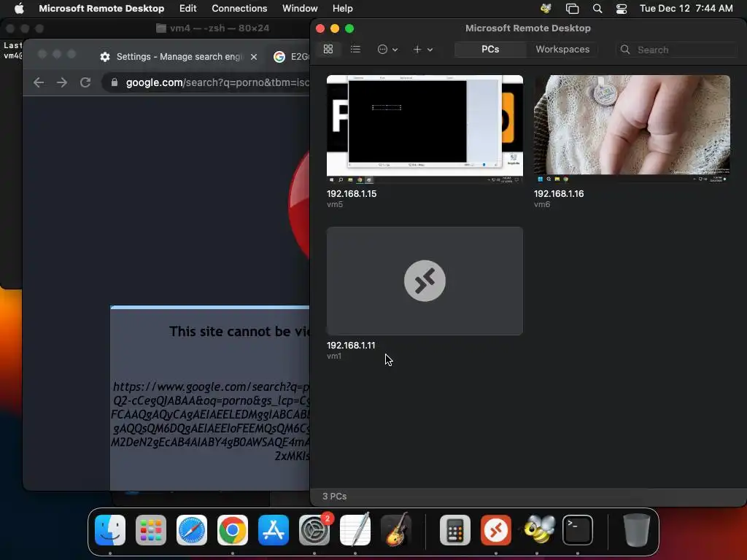
Task: Open Safari from the Dock
Action: [x=192, y=530]
